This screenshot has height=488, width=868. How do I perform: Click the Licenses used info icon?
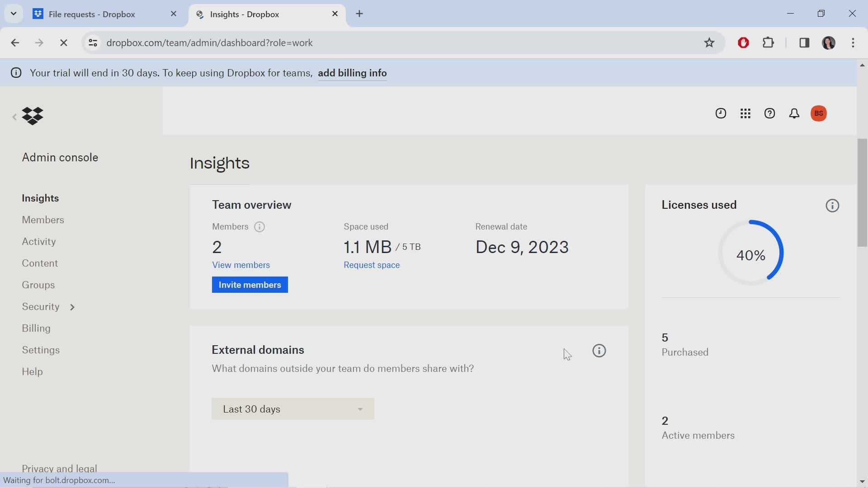[833, 205]
